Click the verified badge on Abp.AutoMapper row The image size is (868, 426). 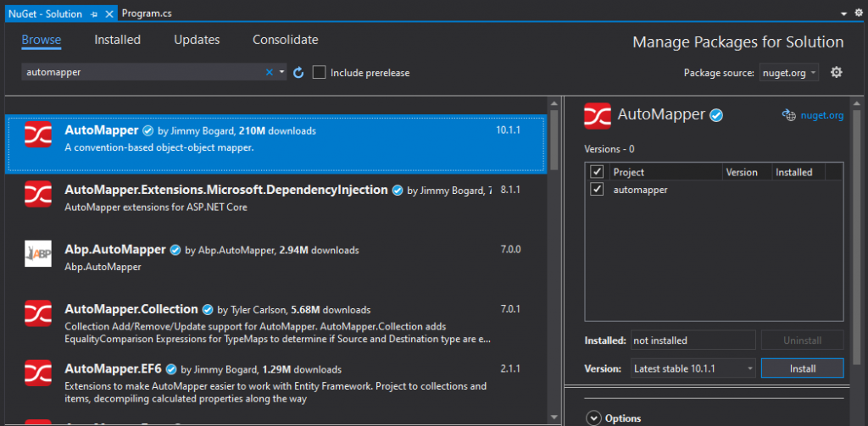(175, 250)
